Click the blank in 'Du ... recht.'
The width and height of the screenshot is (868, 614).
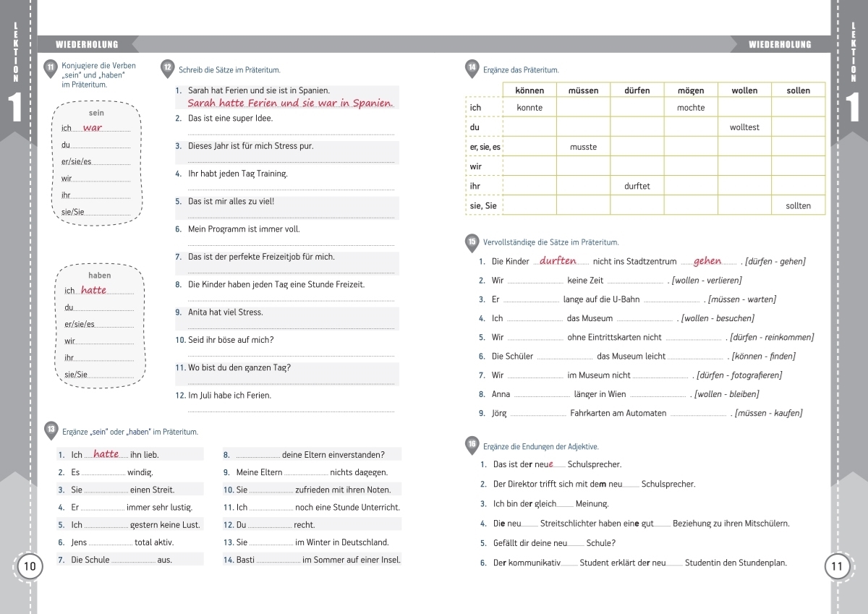(x=270, y=525)
